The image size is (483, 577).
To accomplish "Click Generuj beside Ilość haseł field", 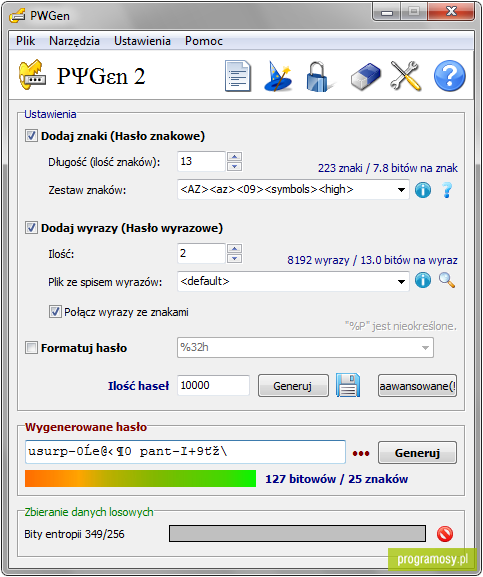I will (293, 386).
